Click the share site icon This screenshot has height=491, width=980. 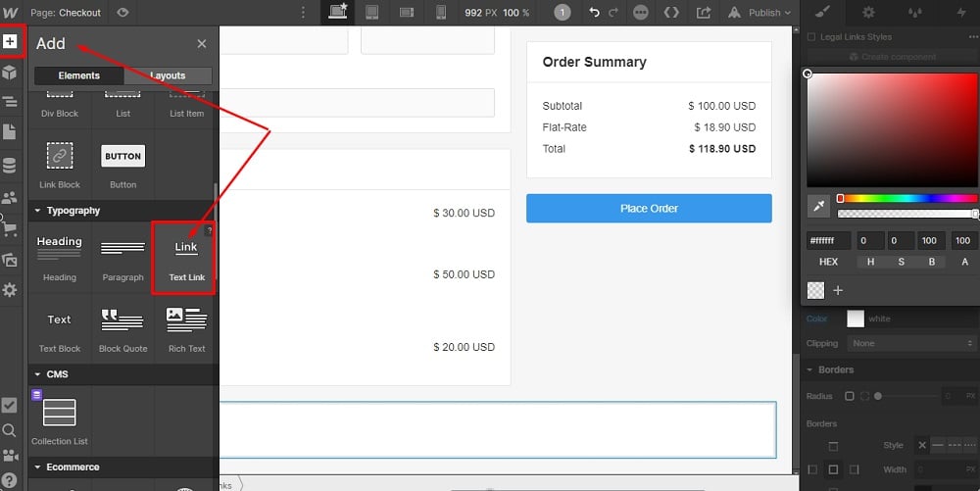pyautogui.click(x=704, y=13)
